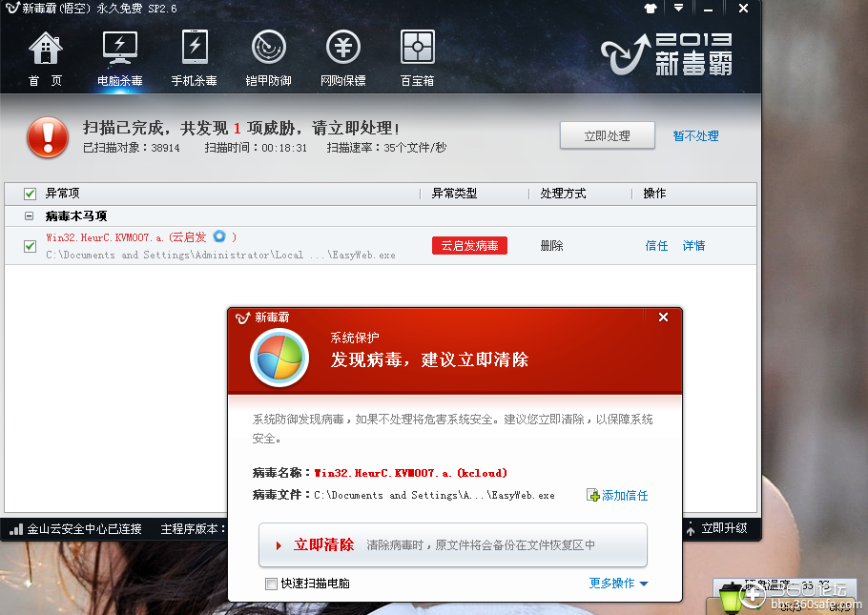This screenshot has width=868, height=615.
Task: Collapse the 病毒木马项 group
Action: tap(29, 216)
